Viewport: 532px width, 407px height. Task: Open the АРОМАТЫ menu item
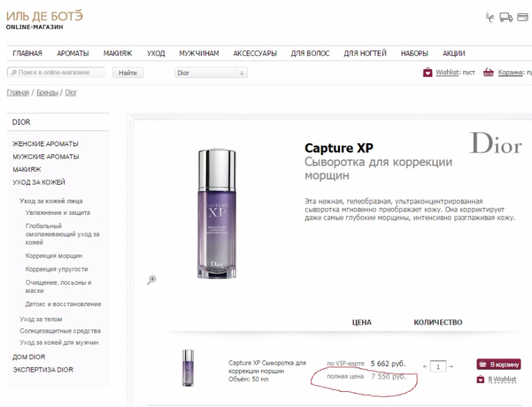(73, 53)
